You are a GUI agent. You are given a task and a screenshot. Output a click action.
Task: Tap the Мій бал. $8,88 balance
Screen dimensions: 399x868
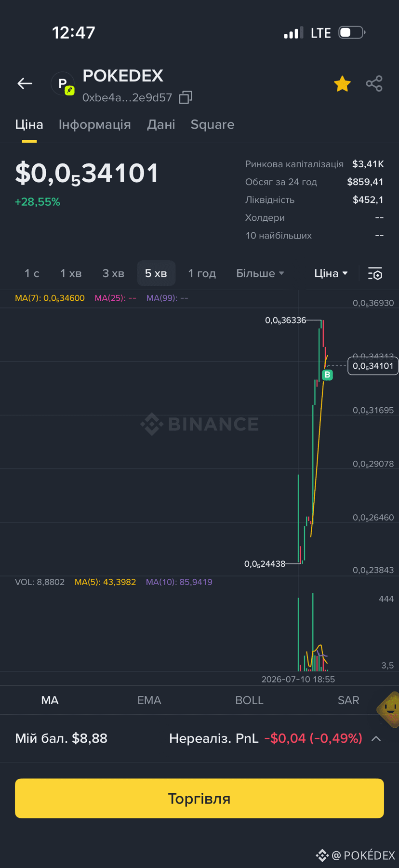point(61,738)
